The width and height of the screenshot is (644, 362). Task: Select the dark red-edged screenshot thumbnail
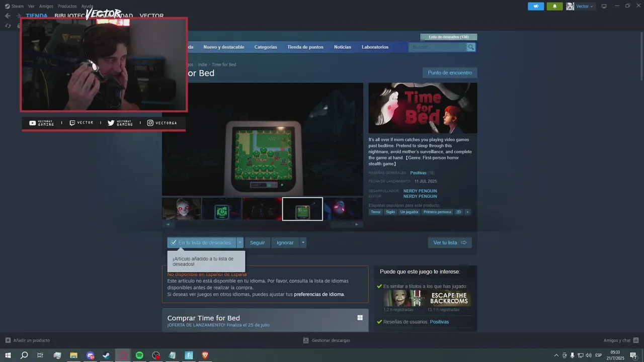(x=262, y=209)
